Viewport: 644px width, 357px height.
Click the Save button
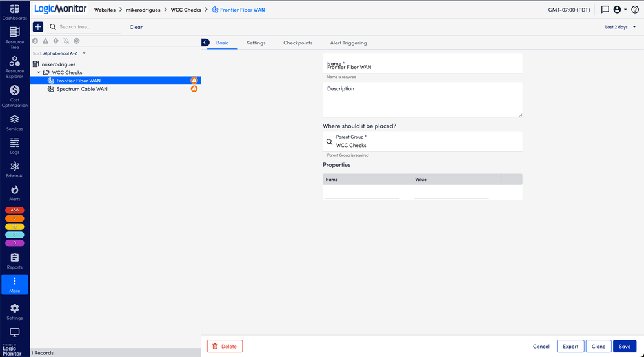(625, 346)
